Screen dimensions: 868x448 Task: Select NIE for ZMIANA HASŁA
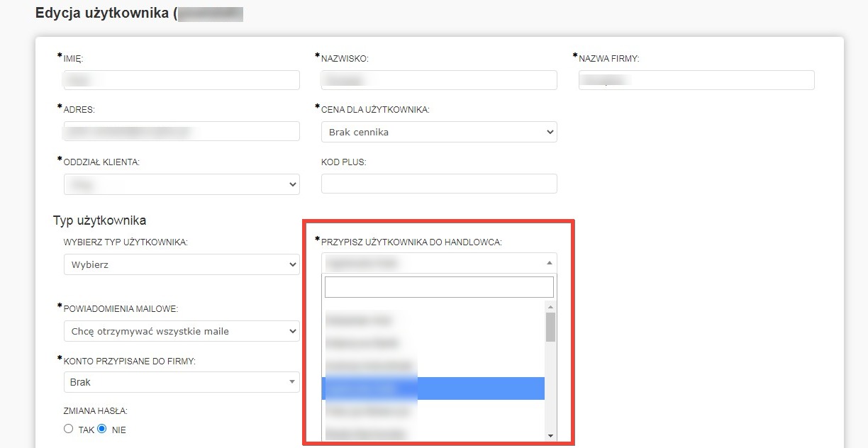click(x=102, y=429)
